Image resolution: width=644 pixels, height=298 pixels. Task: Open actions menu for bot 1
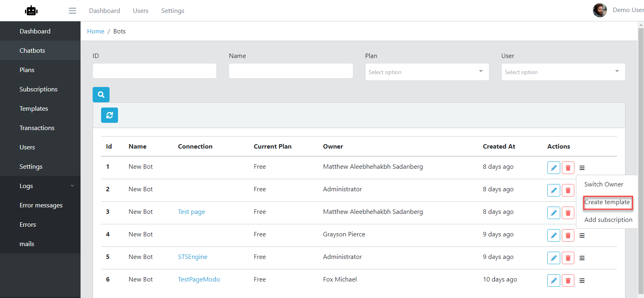pos(582,168)
